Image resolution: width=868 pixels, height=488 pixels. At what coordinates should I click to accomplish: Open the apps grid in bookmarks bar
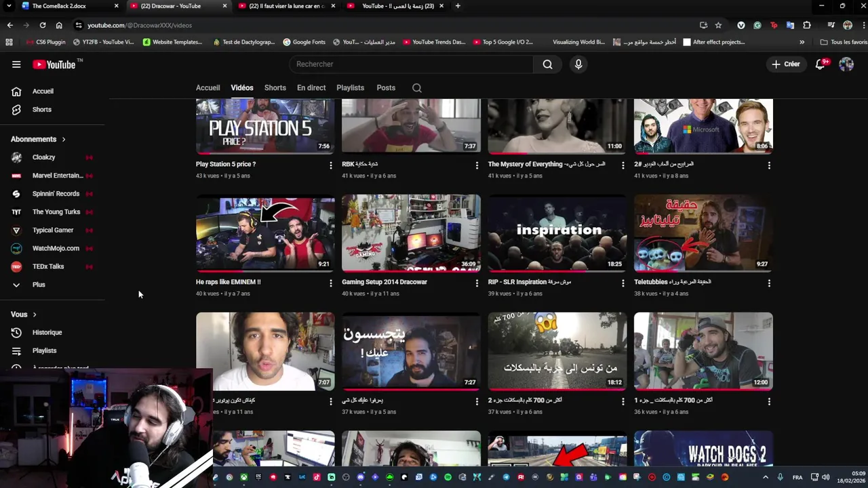click(x=9, y=42)
